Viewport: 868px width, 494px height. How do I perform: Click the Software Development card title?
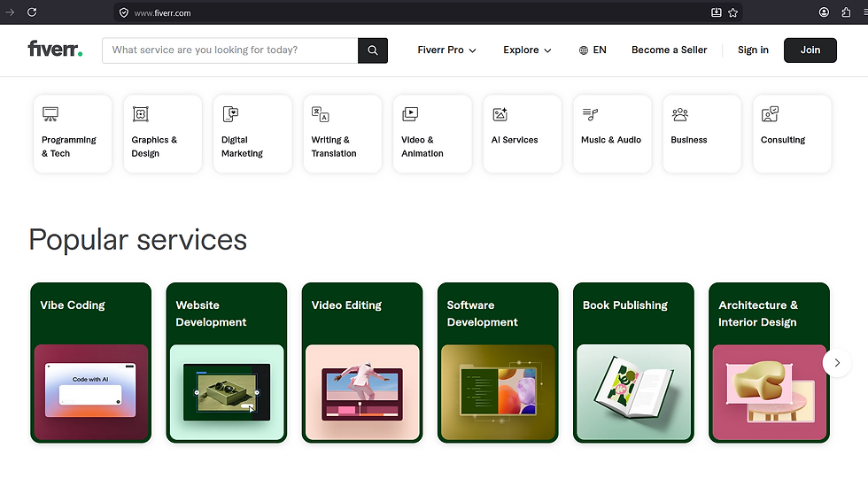(x=482, y=313)
